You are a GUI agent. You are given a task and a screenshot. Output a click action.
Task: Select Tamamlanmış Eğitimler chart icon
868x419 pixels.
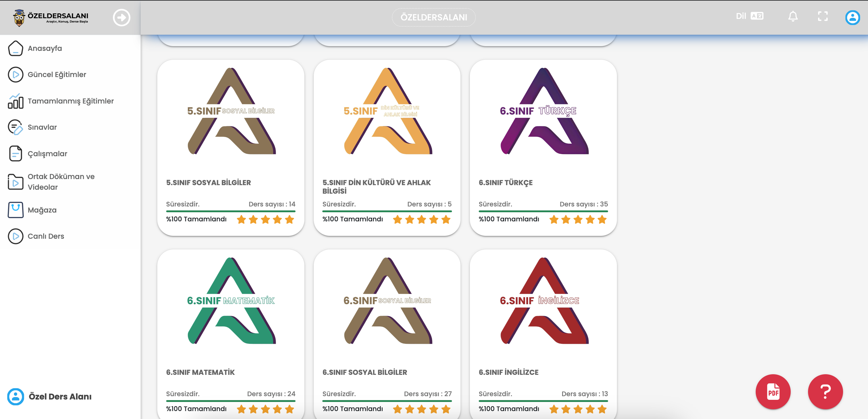(16, 101)
